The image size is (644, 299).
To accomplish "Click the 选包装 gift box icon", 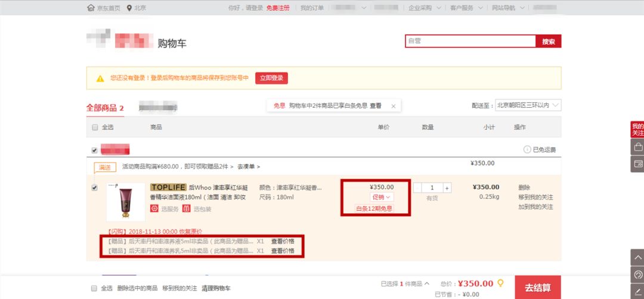I will (187, 208).
